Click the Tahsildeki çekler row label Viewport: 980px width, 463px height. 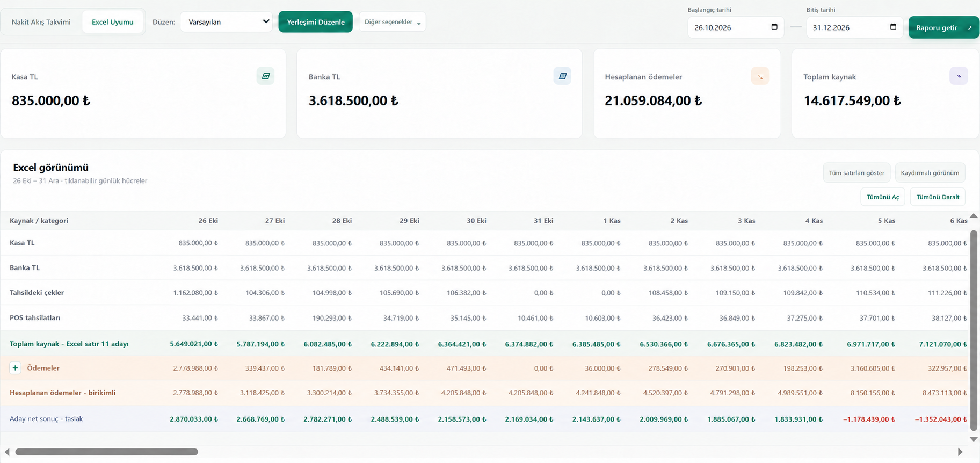[x=37, y=293]
